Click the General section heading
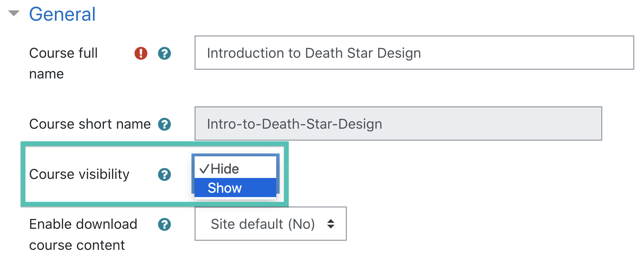Screen dimensions: 644x263 [x=62, y=14]
